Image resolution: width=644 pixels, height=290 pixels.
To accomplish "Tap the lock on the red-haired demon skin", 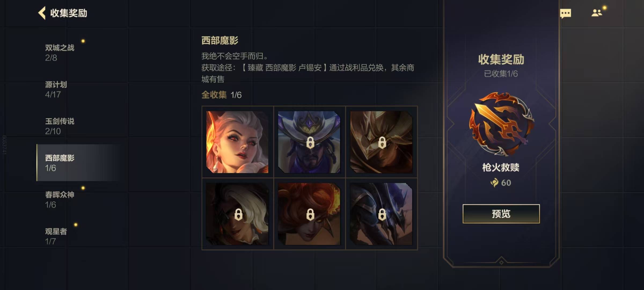I will tap(310, 215).
